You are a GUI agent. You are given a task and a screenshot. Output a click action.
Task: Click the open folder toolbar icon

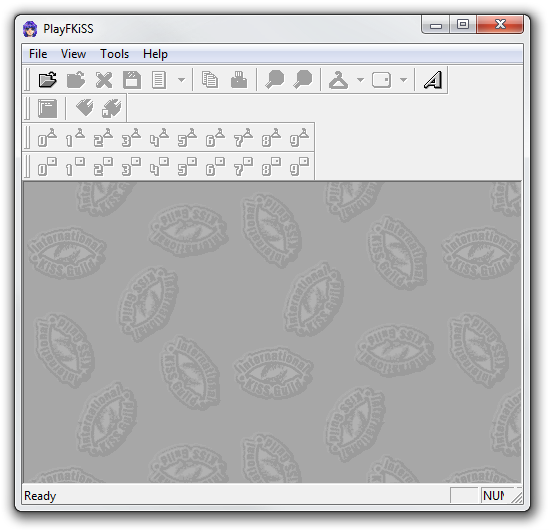click(x=47, y=80)
